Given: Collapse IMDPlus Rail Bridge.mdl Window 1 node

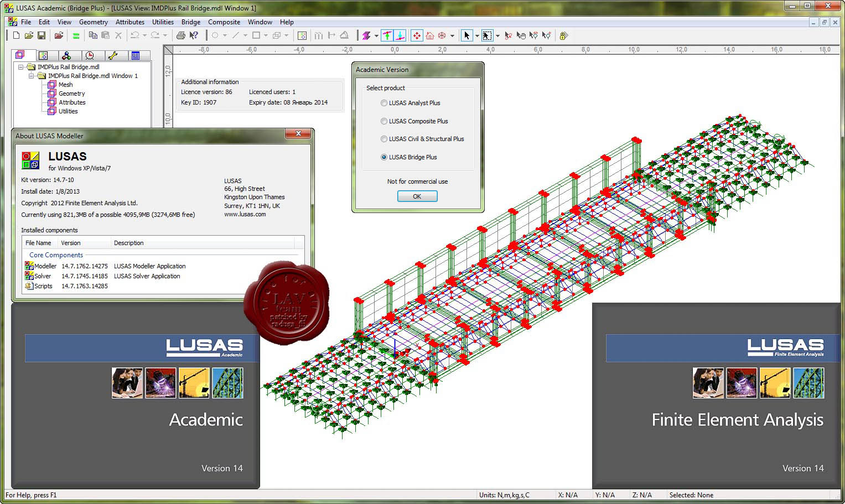Looking at the screenshot, I should 32,76.
